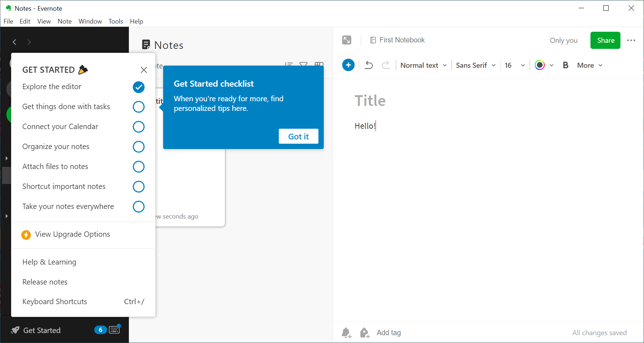Click the Got it button
This screenshot has width=644, height=343.
298,136
